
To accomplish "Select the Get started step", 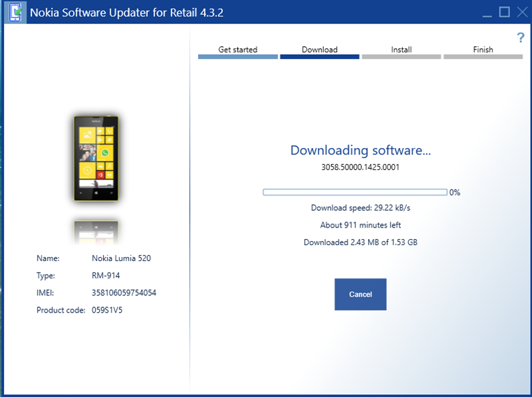I will pyautogui.click(x=238, y=50).
